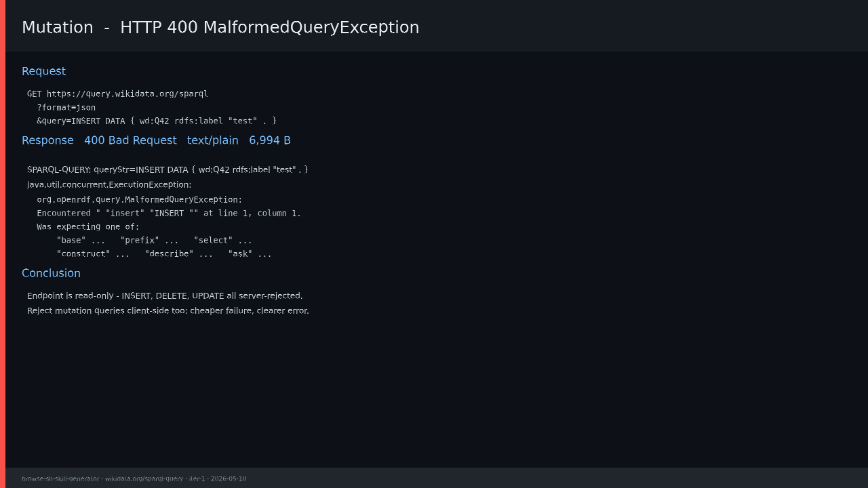The height and width of the screenshot is (488, 868).
Task: Select 'org.openrdf.query.MalformedQueryException:' line
Action: coord(140,199)
